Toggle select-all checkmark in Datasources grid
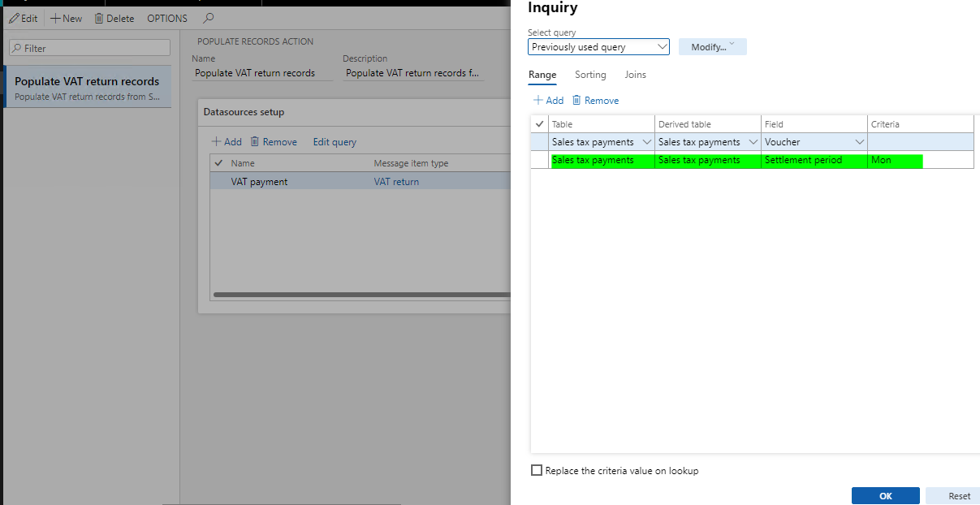The width and height of the screenshot is (980, 505). (x=218, y=163)
